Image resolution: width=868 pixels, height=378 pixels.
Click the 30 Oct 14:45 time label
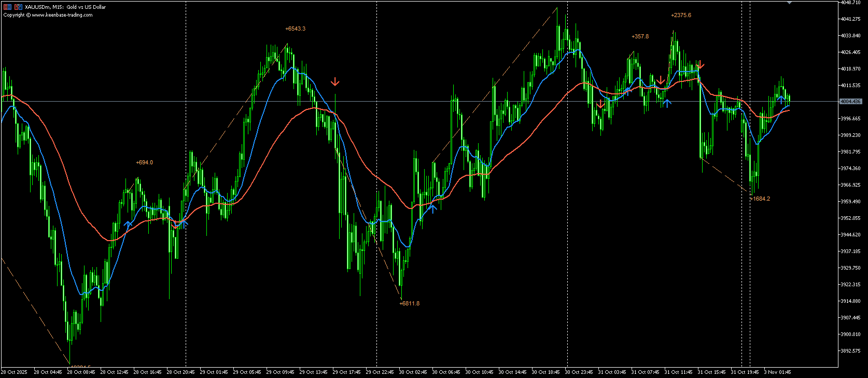[512, 372]
